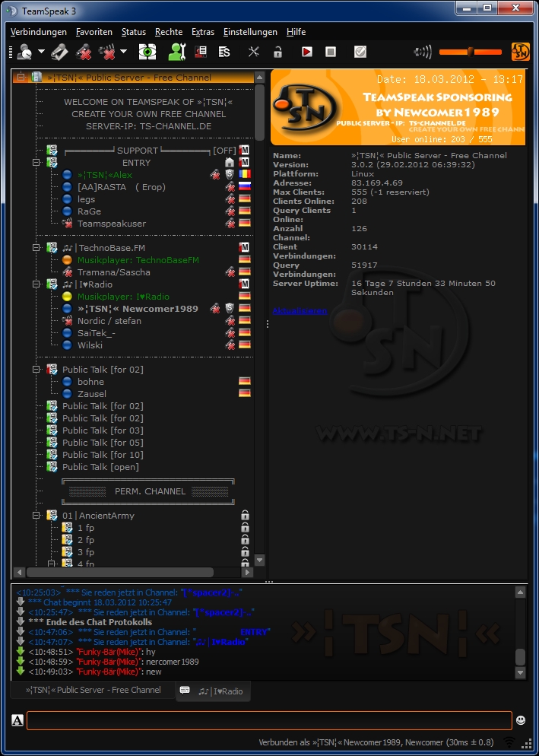The image size is (539, 756).
Task: Collapse the ENTRY channel
Action: tap(36, 163)
